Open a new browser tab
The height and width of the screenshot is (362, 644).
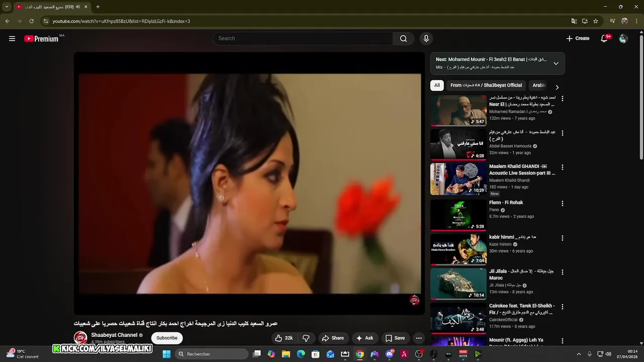coord(98,7)
